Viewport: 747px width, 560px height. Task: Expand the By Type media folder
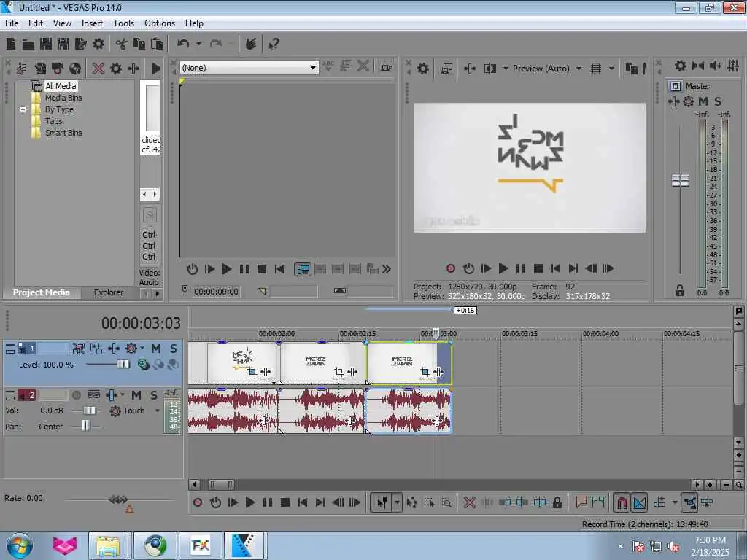23,109
